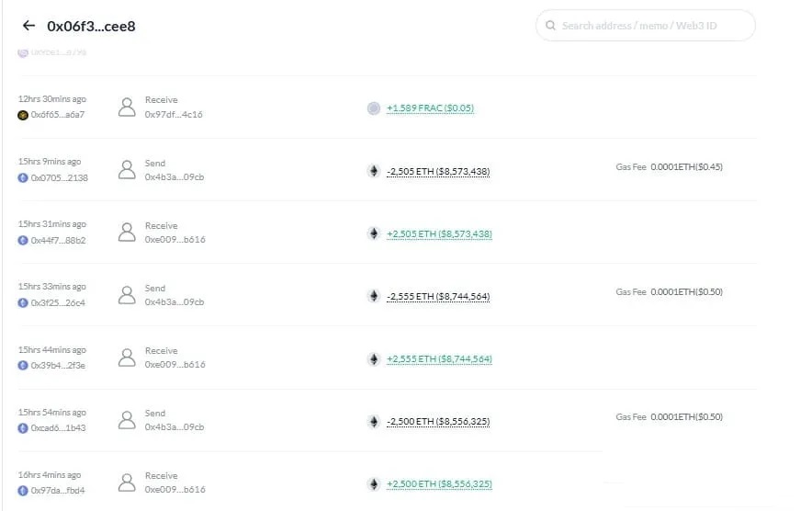Open address 0x4b3a...09cb in the 15hrs 54mins row
The height and width of the screenshot is (511, 812).
click(x=174, y=427)
